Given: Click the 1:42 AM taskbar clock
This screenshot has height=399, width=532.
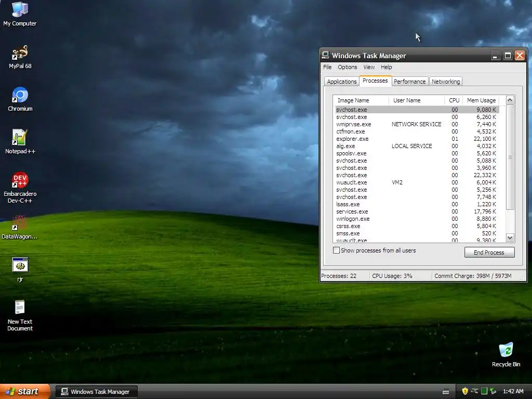Looking at the screenshot, I should click(x=513, y=391).
